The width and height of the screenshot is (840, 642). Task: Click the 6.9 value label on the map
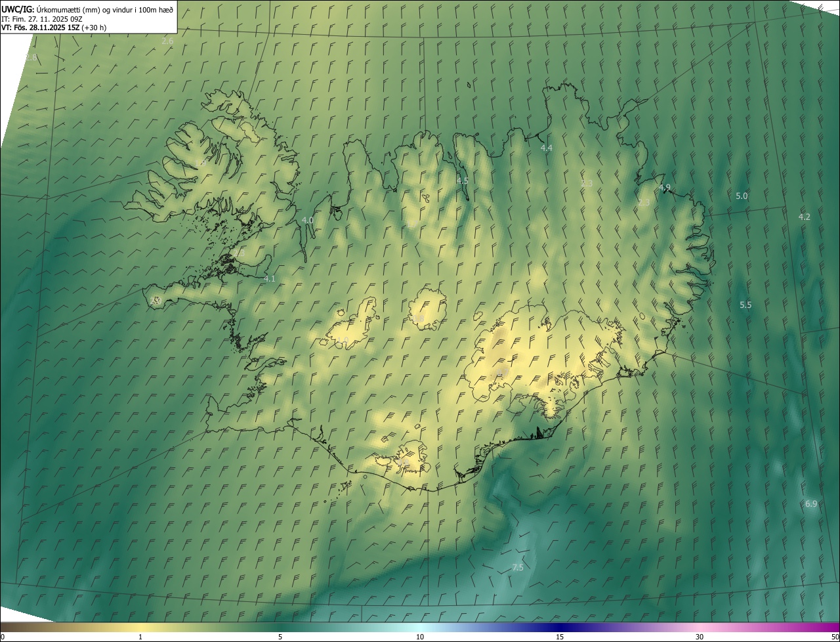point(811,504)
